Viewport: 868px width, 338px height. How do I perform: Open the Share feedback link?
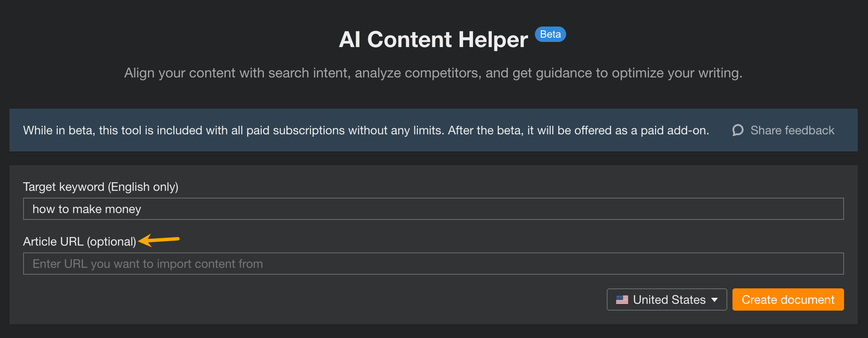tap(792, 130)
